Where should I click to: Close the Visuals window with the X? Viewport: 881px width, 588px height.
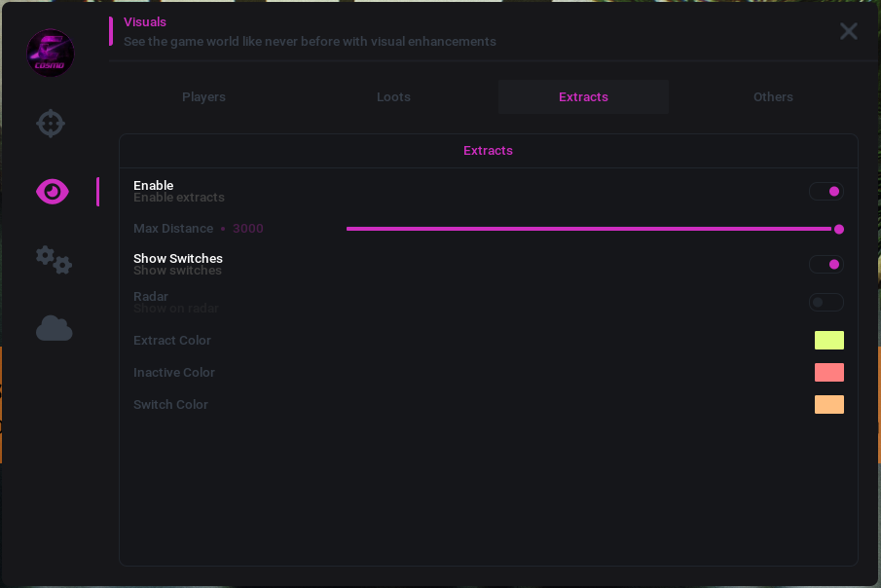[849, 31]
